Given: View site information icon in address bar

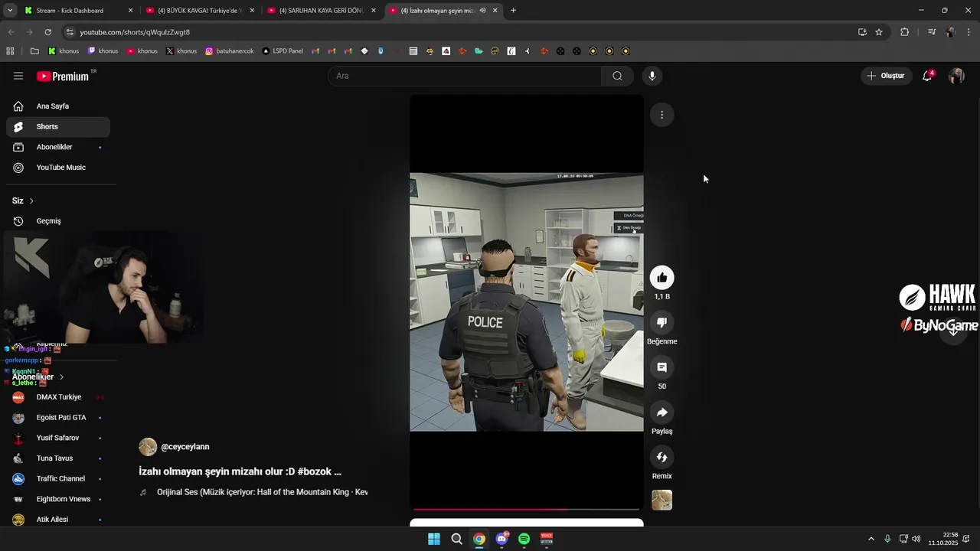Looking at the screenshot, I should click(70, 32).
